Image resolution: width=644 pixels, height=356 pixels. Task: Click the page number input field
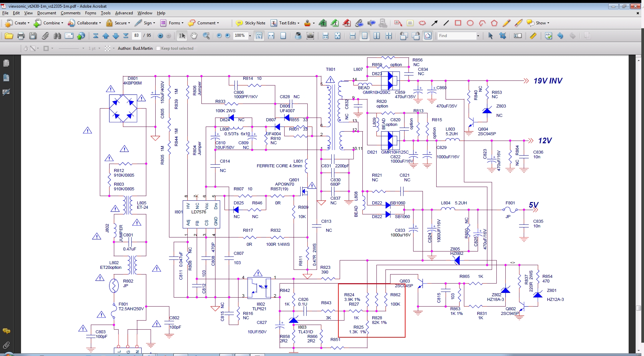(136, 35)
